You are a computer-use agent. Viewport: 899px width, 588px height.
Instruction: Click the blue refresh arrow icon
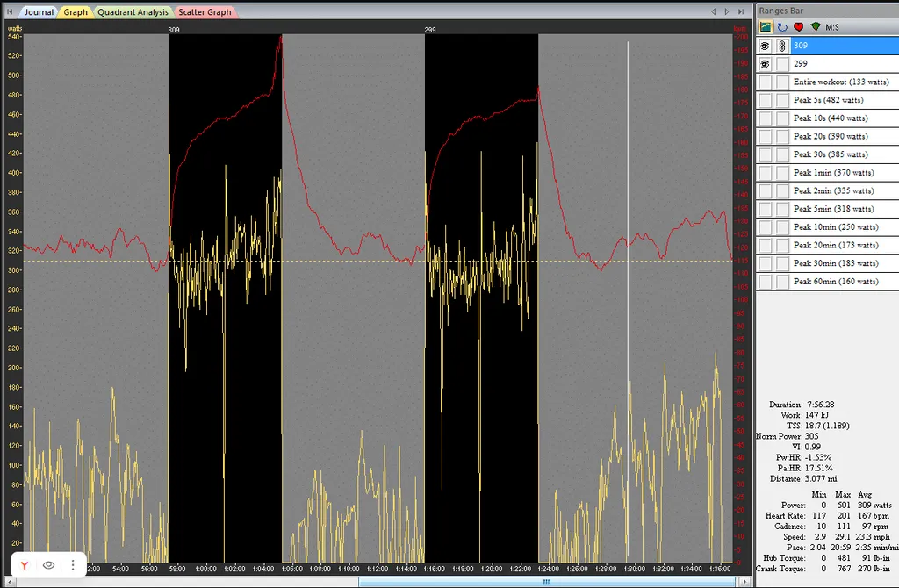(781, 27)
